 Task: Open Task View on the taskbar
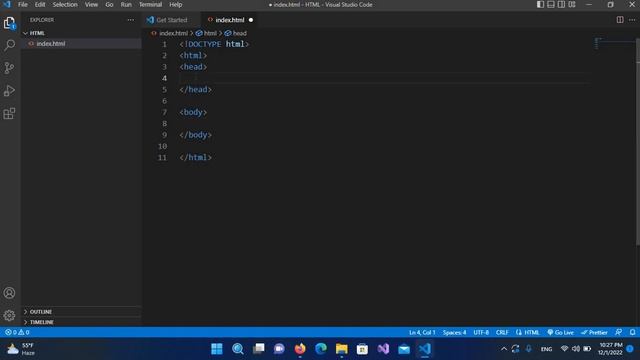(258, 349)
